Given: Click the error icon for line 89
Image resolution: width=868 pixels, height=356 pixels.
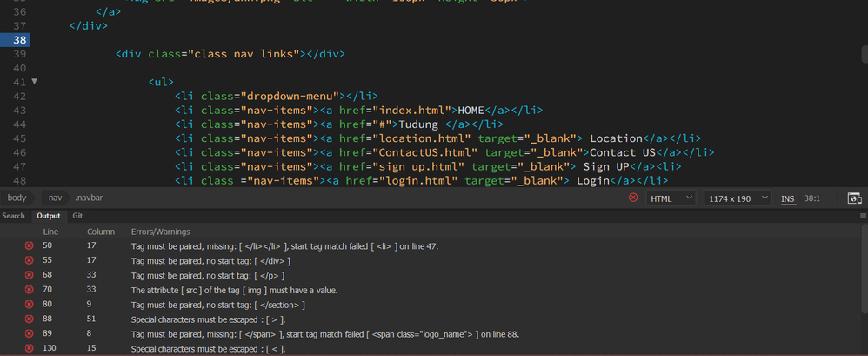Looking at the screenshot, I should (x=29, y=334).
